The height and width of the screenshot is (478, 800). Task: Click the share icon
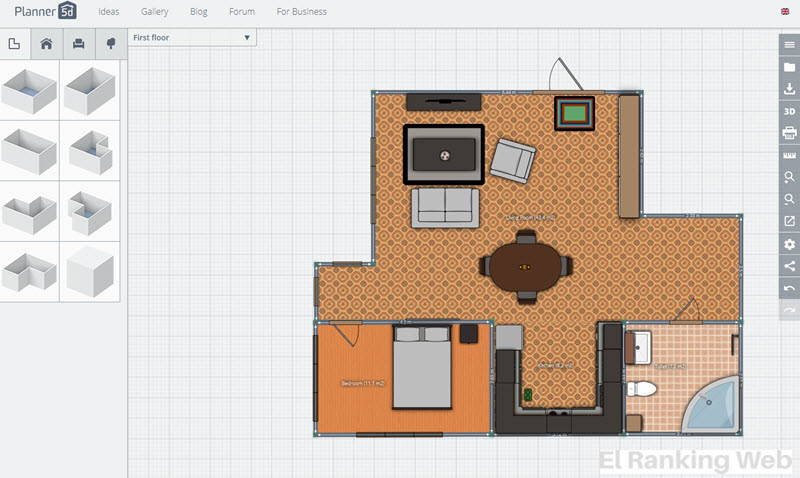(789, 266)
